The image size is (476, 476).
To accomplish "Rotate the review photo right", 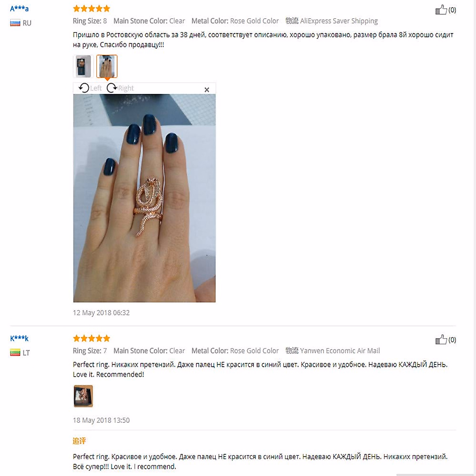I will (120, 88).
